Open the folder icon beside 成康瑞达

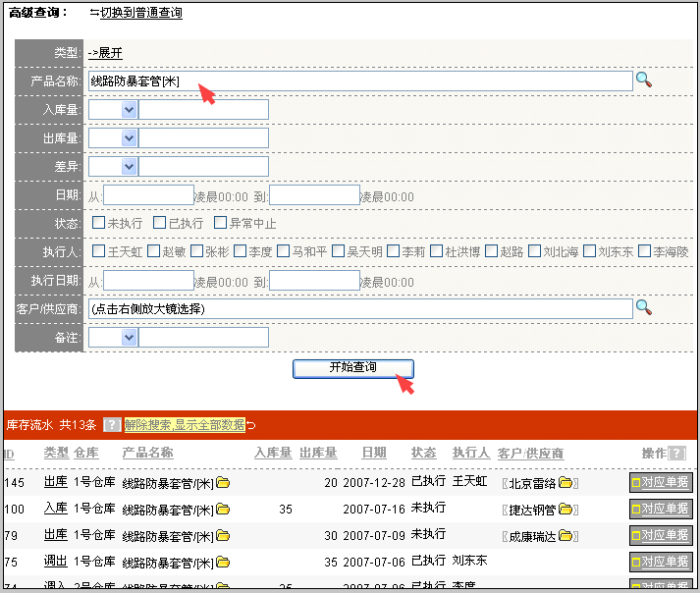click(565, 537)
